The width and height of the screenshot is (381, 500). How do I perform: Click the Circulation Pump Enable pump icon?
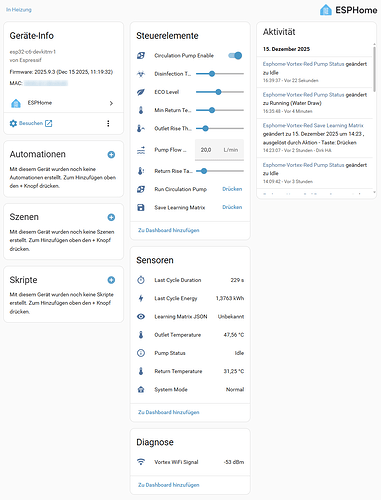tap(141, 56)
